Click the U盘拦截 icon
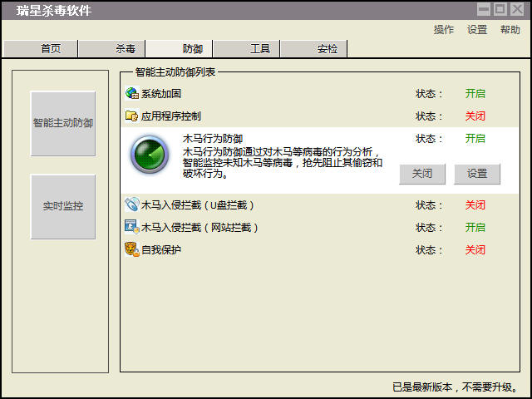The image size is (532, 399). click(x=132, y=204)
